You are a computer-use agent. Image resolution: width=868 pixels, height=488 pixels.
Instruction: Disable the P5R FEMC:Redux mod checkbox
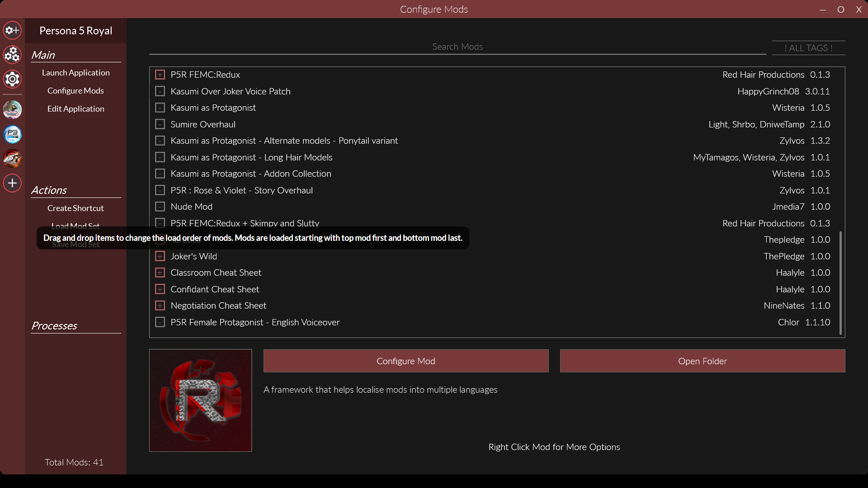(160, 75)
